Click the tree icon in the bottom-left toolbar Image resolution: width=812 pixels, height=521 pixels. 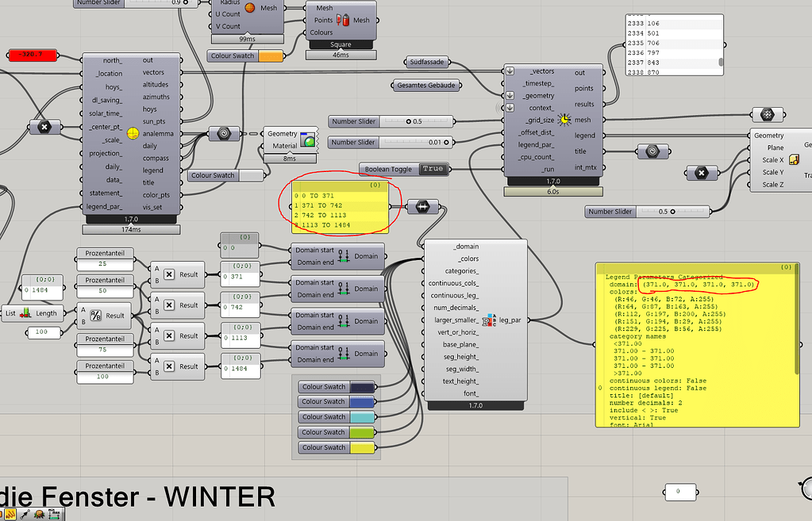pyautogui.click(x=39, y=514)
